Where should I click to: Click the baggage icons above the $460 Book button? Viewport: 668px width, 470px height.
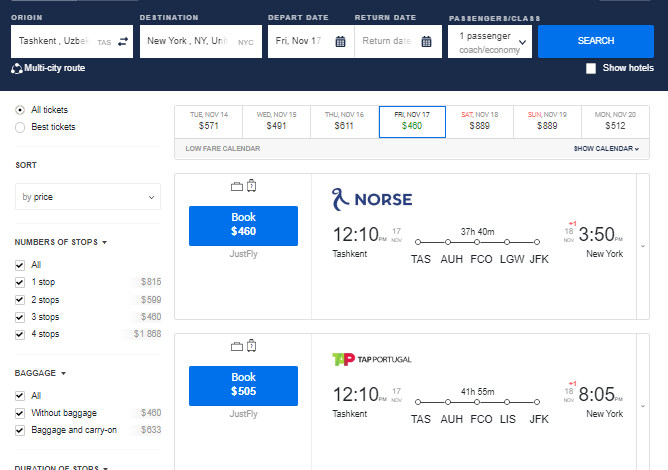pos(244,186)
